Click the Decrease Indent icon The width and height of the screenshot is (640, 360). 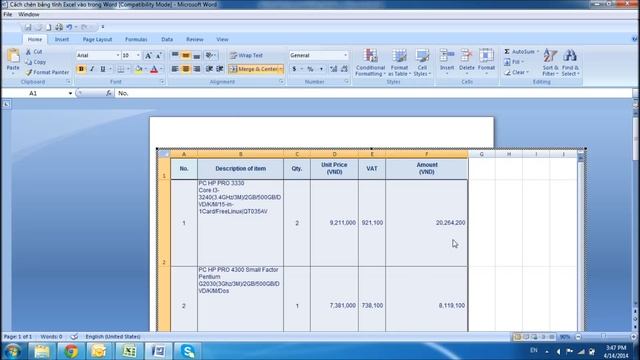[x=209, y=69]
